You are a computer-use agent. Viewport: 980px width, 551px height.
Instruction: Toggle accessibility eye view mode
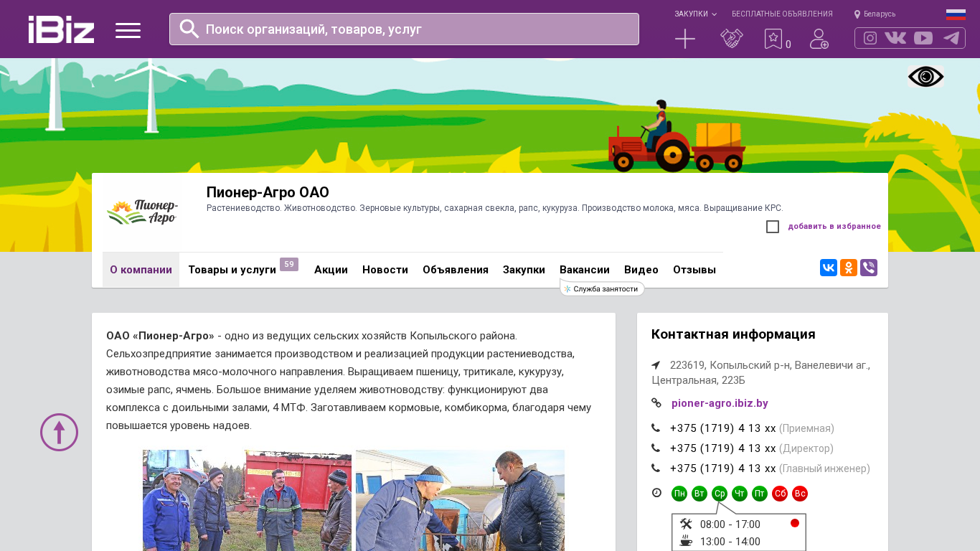[x=926, y=77]
